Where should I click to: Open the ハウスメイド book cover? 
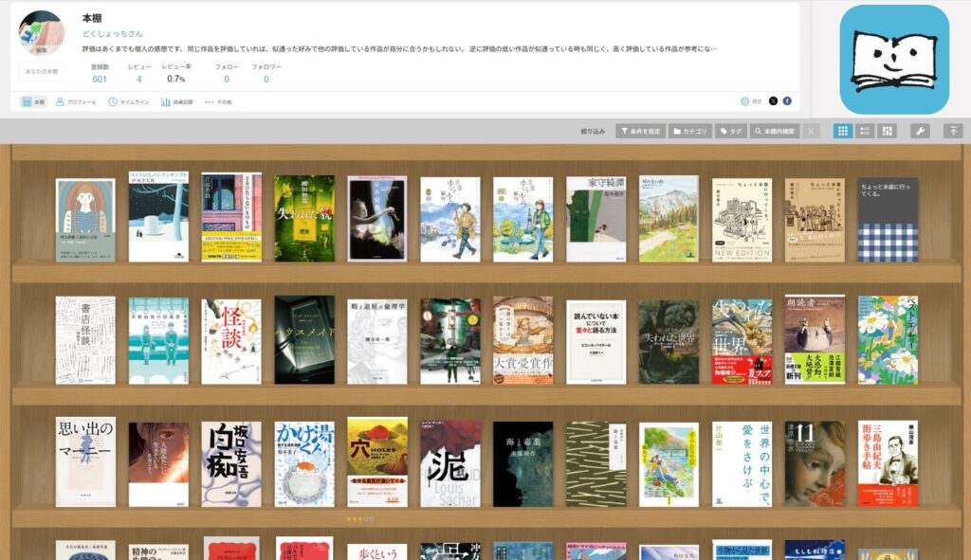pos(304,340)
